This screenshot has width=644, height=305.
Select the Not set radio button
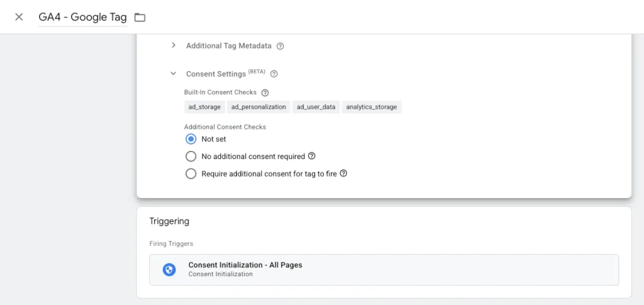(x=191, y=139)
